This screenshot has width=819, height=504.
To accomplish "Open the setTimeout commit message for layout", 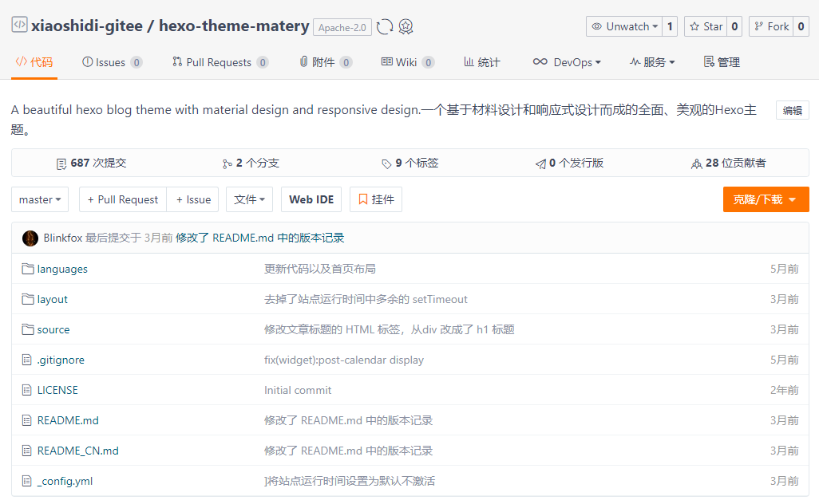I will click(366, 299).
